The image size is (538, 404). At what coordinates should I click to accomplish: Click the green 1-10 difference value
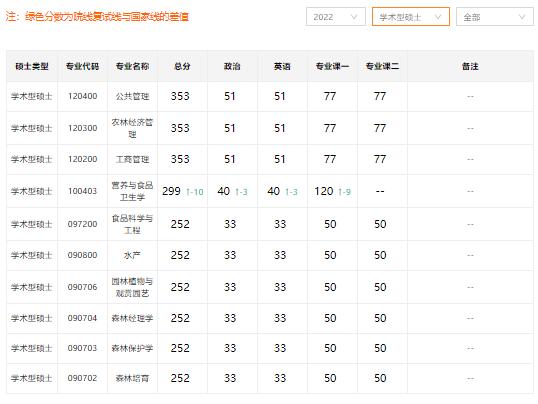pos(195,192)
